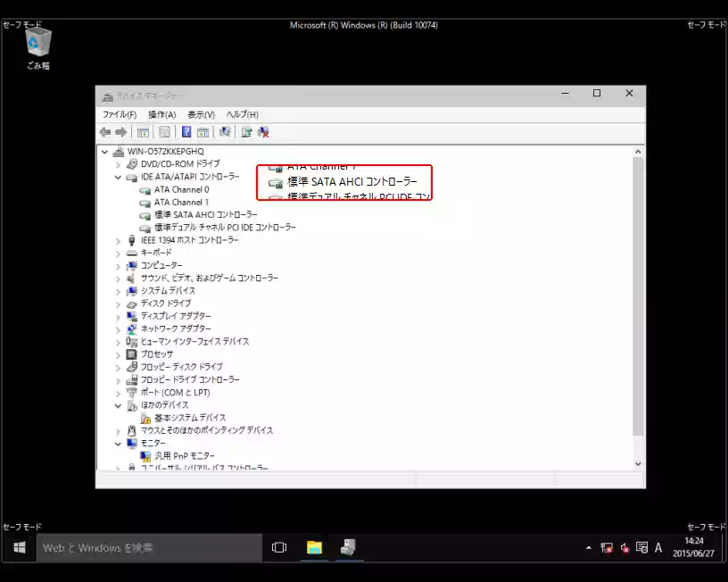This screenshot has height=582, width=728.
Task: Expand the プロセッサ category
Action: [118, 355]
